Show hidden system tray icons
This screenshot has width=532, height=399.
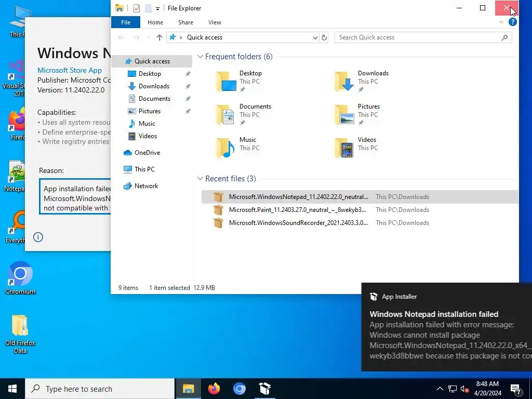click(x=440, y=389)
